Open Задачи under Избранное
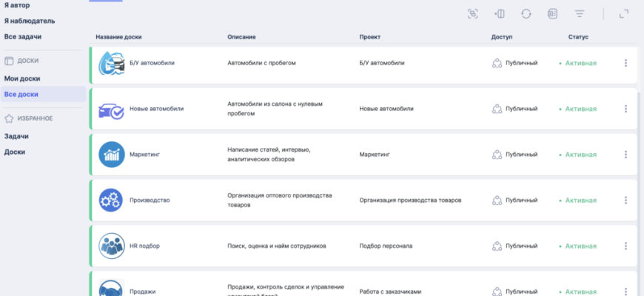 (x=16, y=136)
